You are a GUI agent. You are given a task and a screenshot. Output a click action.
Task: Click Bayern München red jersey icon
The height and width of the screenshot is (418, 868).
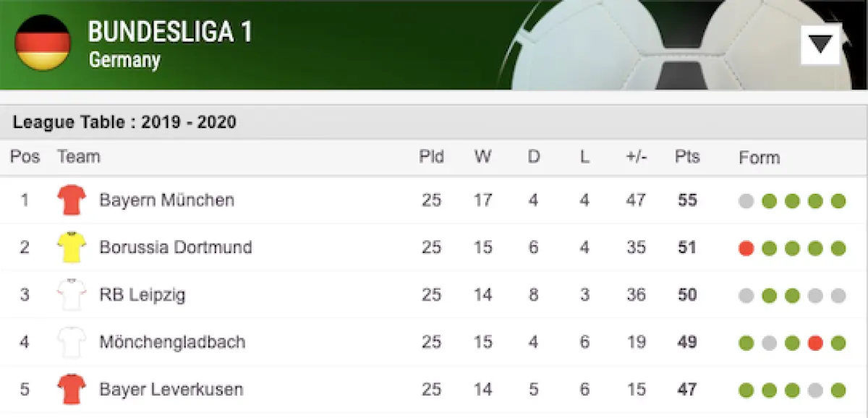click(x=72, y=200)
